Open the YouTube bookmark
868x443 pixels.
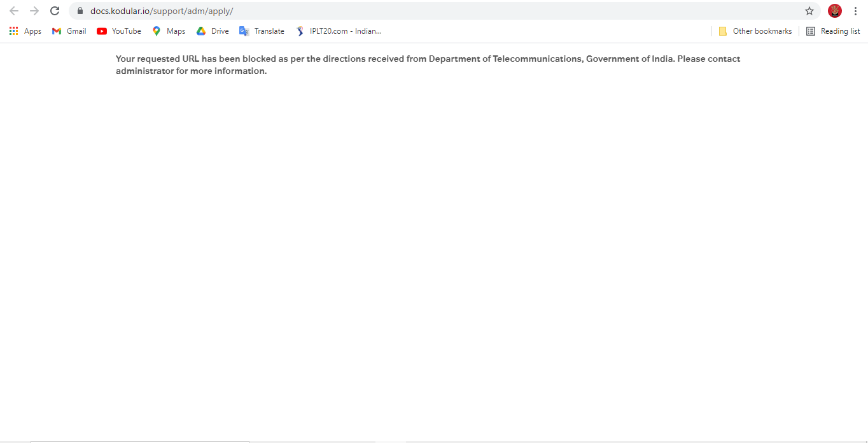119,31
